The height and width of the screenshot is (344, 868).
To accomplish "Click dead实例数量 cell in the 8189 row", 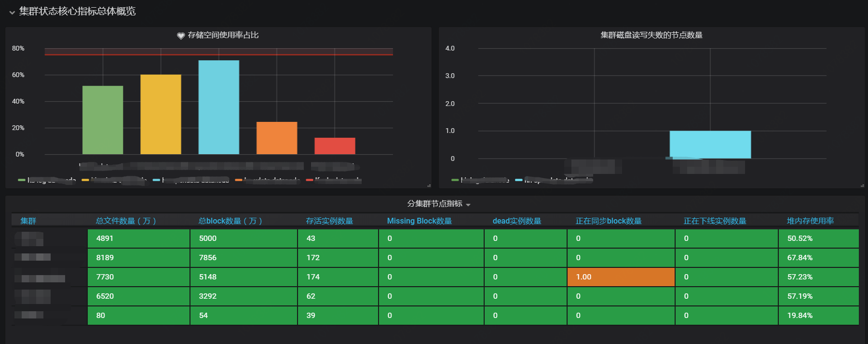I will (x=526, y=258).
